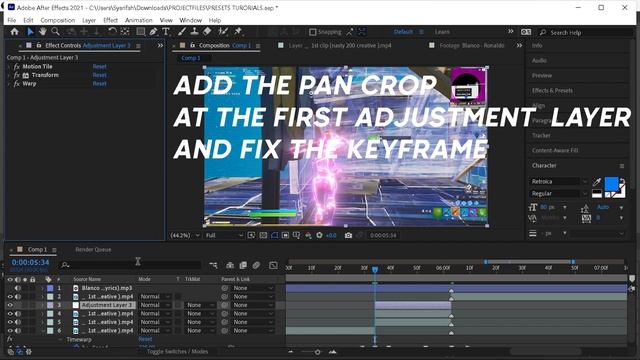Screen dimensions: 640x360
Task: Select the Clone Stamp tool
Action: [194, 31]
